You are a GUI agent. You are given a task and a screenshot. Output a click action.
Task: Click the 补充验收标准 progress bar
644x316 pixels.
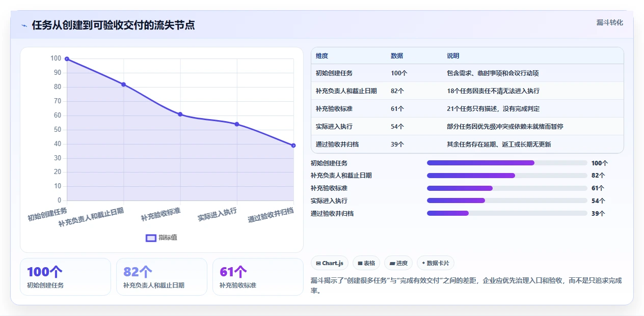tap(507, 188)
